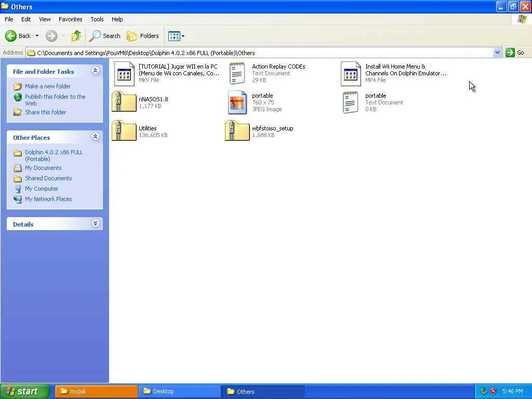
Task: Open the View menu
Action: [x=45, y=19]
